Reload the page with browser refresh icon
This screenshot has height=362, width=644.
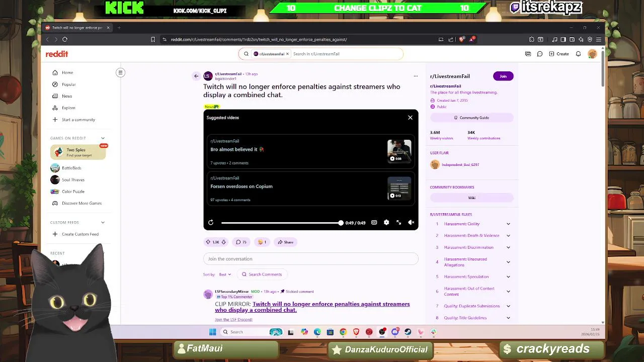pyautogui.click(x=65, y=39)
